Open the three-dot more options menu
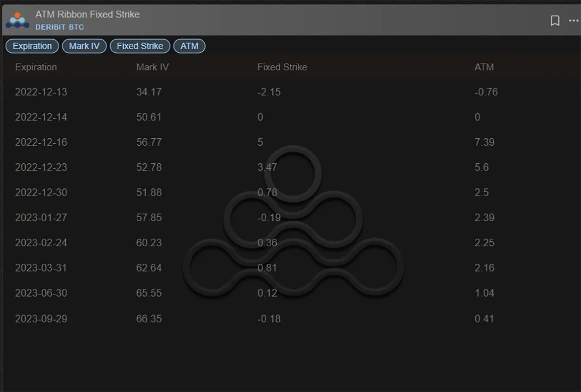Image resolution: width=581 pixels, height=392 pixels. click(573, 21)
